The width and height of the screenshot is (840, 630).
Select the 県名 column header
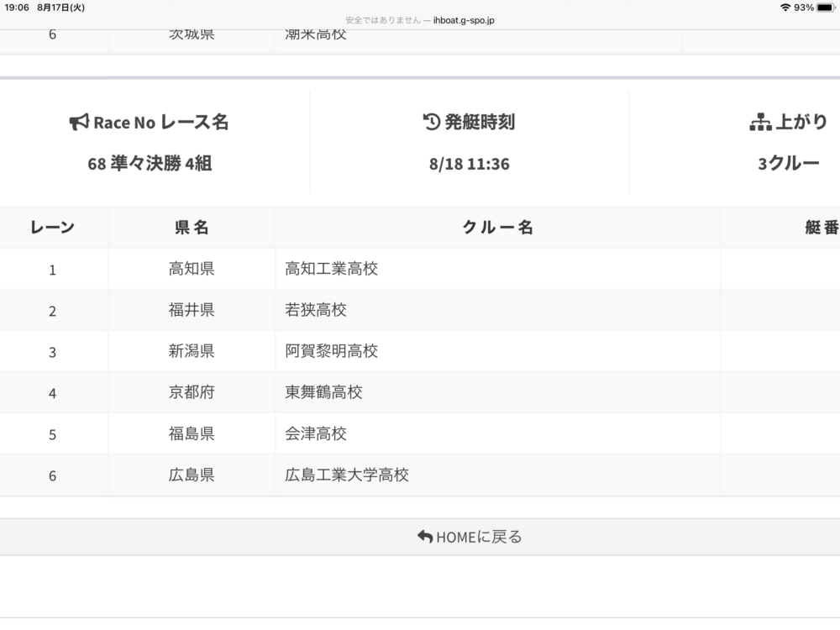pos(192,228)
